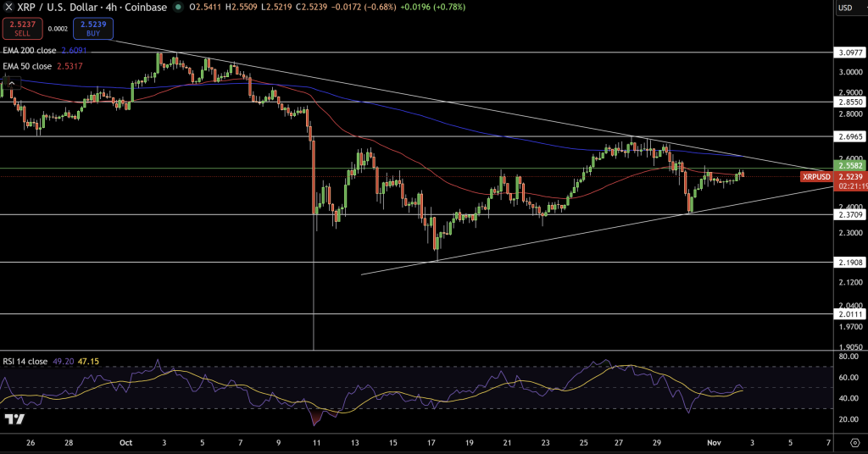Click the 11 date label on time axis
The height and width of the screenshot is (454, 868).
tap(316, 443)
